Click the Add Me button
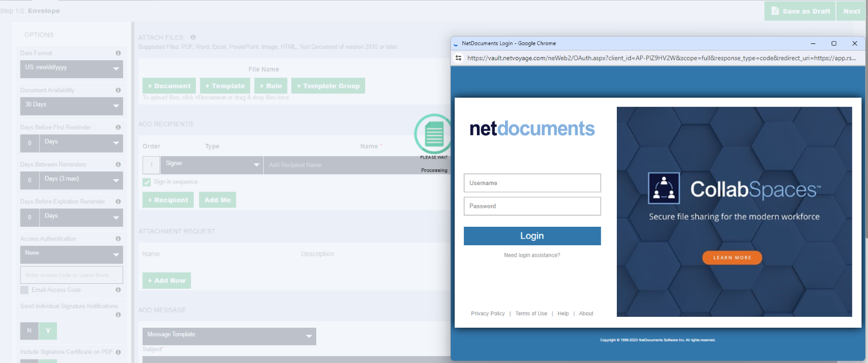 [218, 200]
